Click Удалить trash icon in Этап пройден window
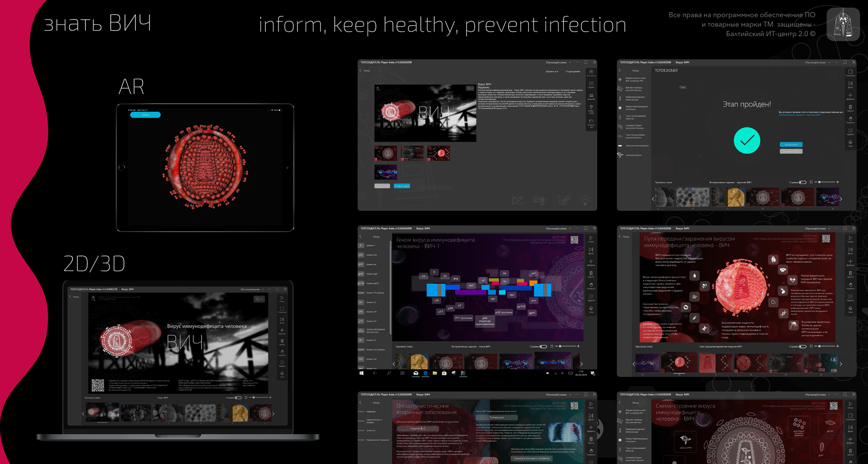The image size is (868, 464). tap(850, 108)
